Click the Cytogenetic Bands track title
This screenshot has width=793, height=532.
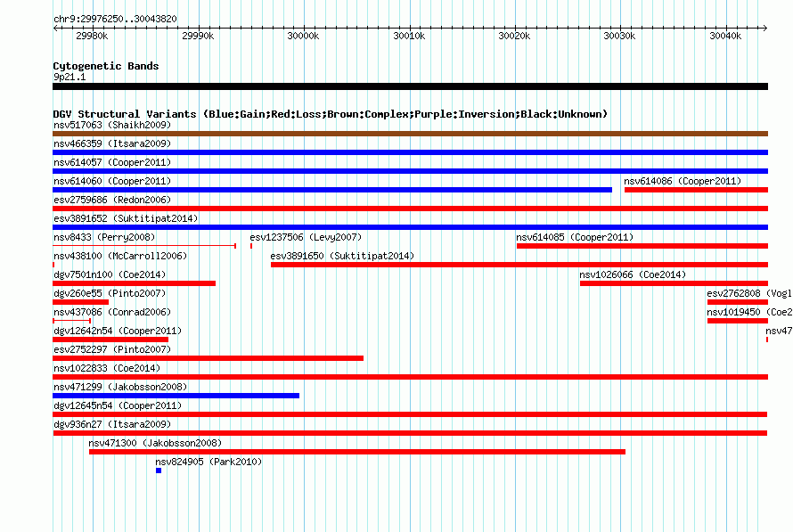pyautogui.click(x=106, y=66)
